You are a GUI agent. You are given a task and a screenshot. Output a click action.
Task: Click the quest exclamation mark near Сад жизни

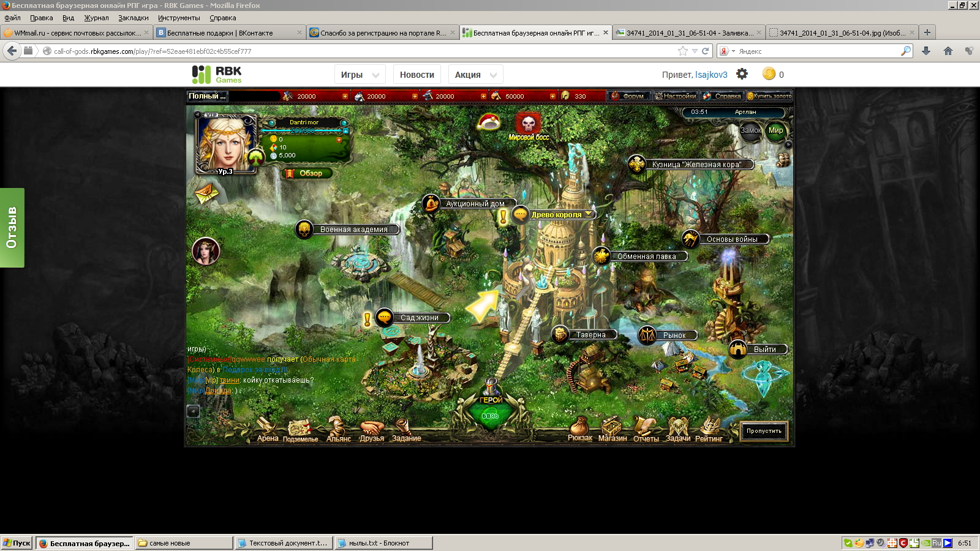point(367,319)
